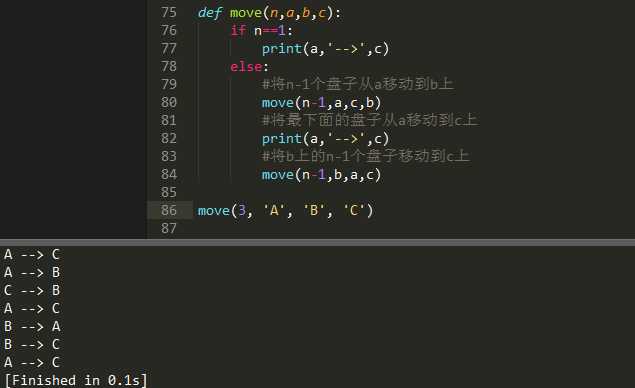Click the comment text on line 83

click(366, 156)
